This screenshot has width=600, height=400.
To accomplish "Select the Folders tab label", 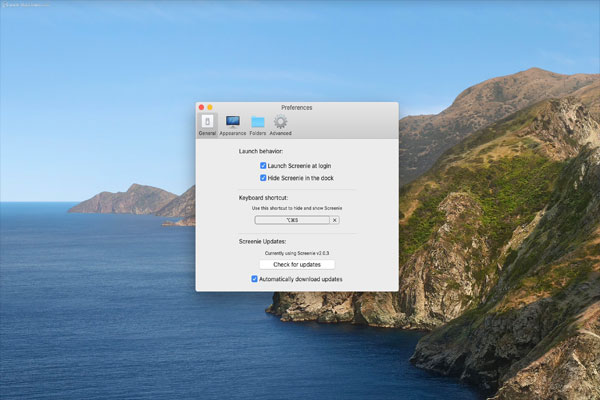I will [x=258, y=133].
